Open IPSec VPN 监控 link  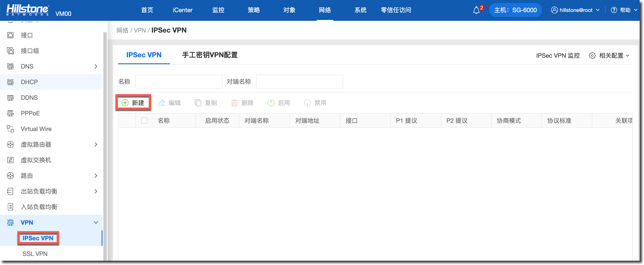(x=558, y=56)
